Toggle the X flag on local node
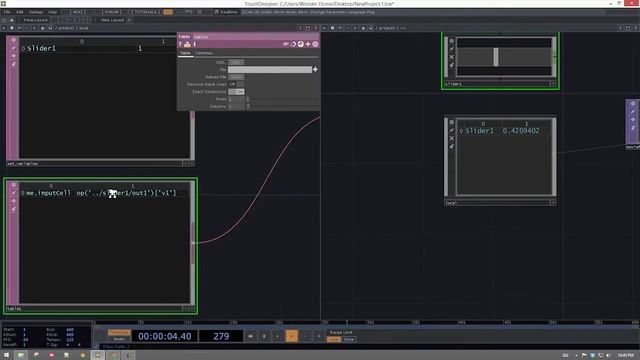 pyautogui.click(x=451, y=138)
